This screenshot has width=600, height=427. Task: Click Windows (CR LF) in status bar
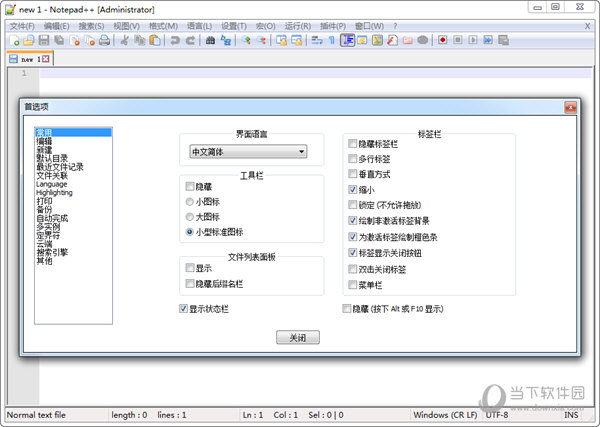pyautogui.click(x=445, y=415)
